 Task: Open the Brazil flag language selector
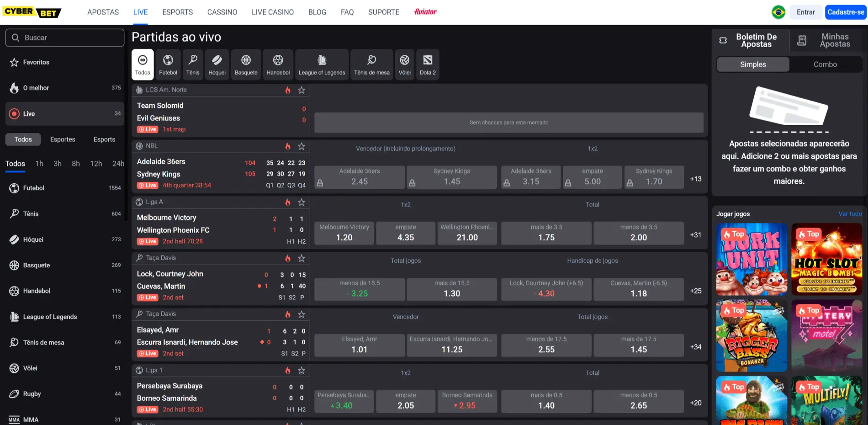click(779, 12)
